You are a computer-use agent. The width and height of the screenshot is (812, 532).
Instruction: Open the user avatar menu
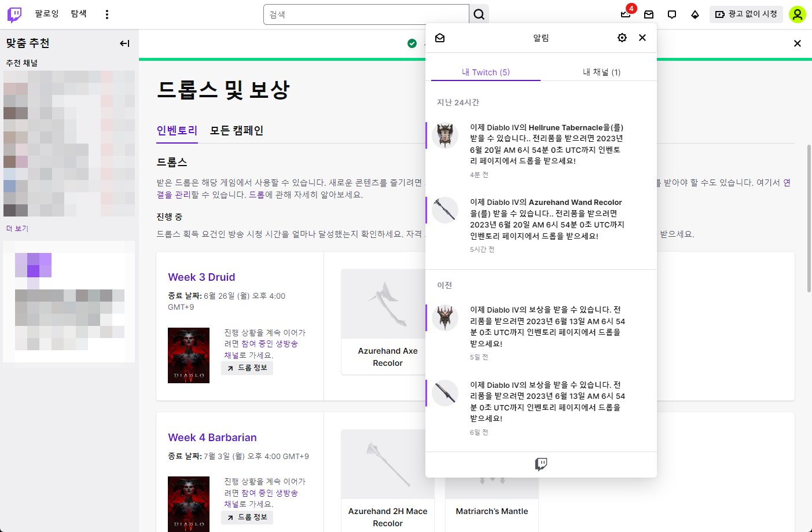(798, 14)
